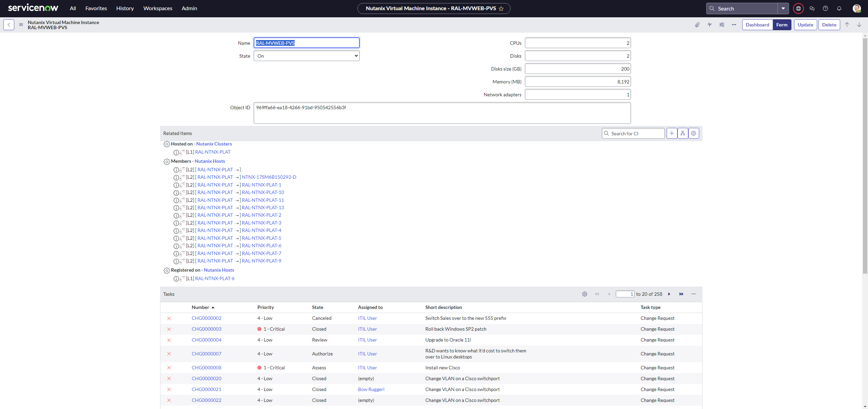The image size is (868, 409).
Task: Click the global Search box
Action: pos(742,8)
